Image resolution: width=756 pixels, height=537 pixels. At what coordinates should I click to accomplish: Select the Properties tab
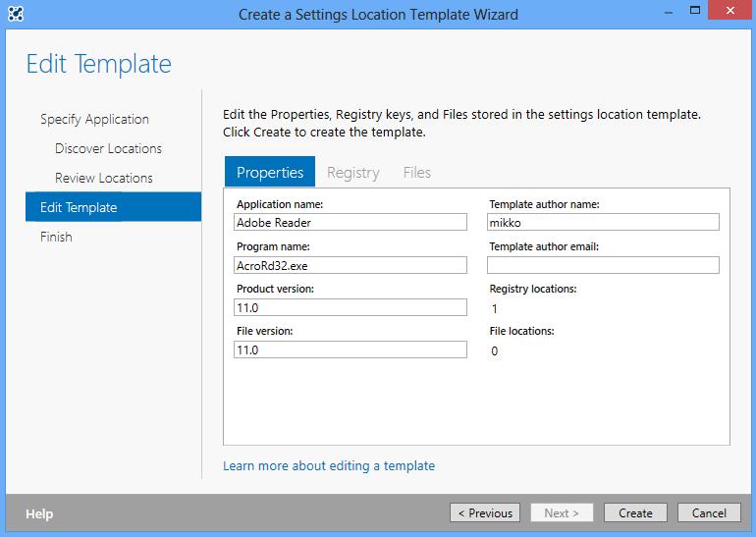(270, 172)
